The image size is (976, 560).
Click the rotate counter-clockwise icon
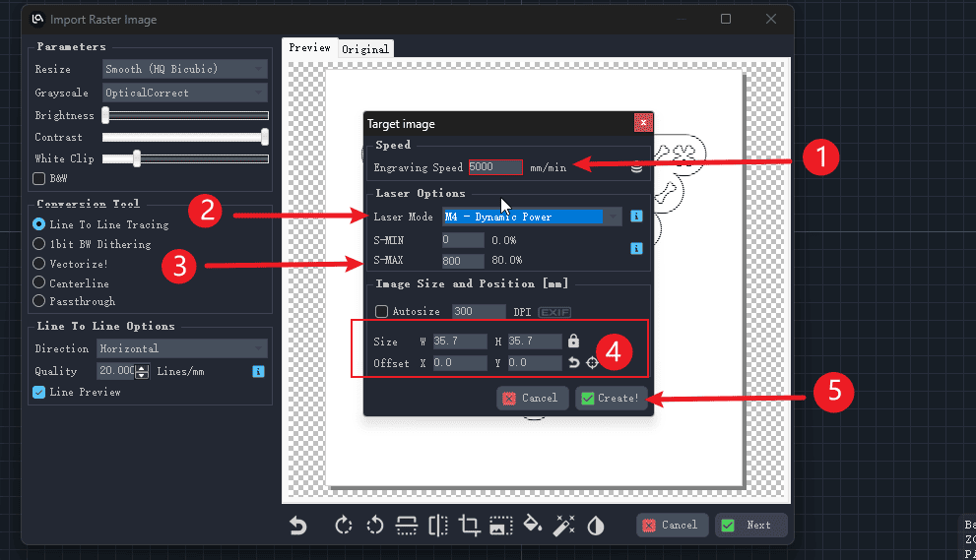(x=374, y=526)
